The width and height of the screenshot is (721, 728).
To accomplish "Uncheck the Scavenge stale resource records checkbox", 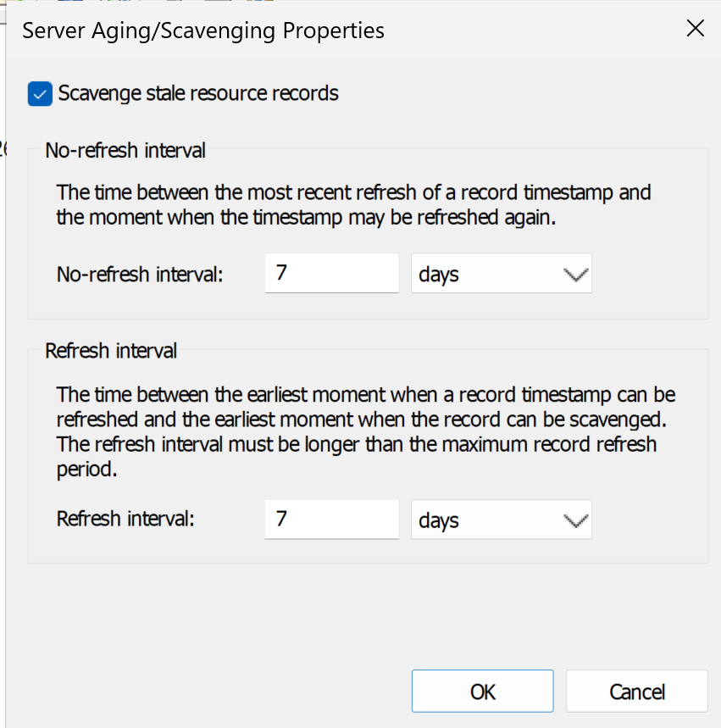I will 40,94.
